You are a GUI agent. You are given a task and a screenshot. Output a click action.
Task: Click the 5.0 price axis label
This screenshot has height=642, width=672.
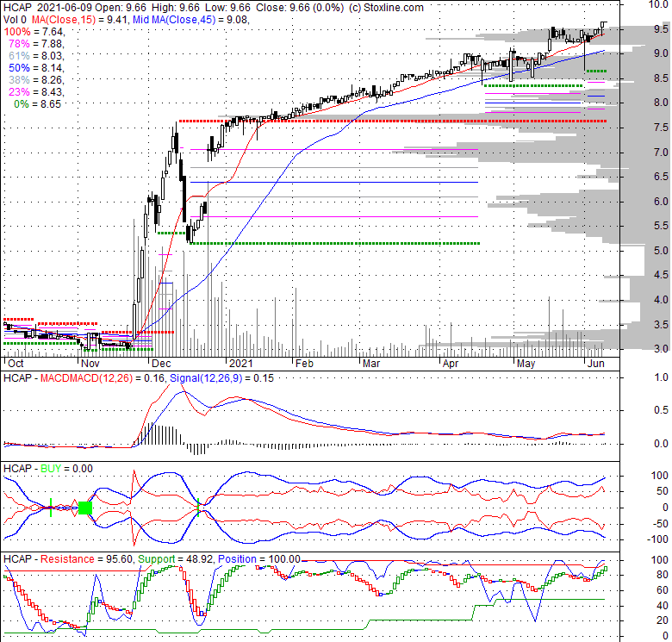coord(661,250)
